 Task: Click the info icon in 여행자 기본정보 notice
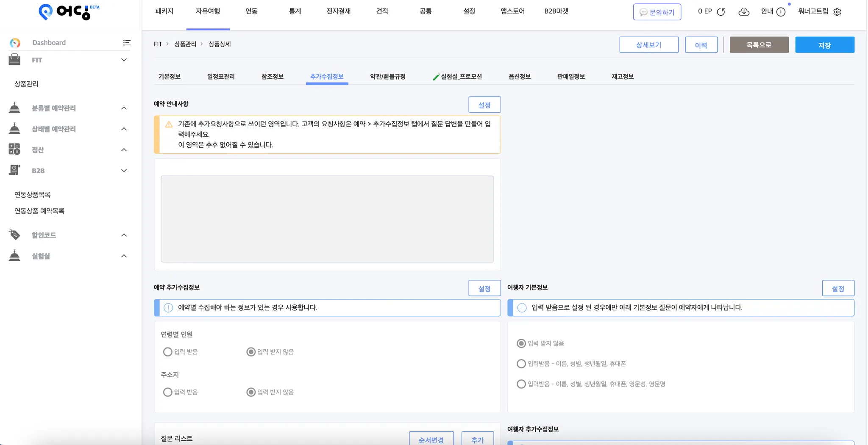(x=522, y=308)
